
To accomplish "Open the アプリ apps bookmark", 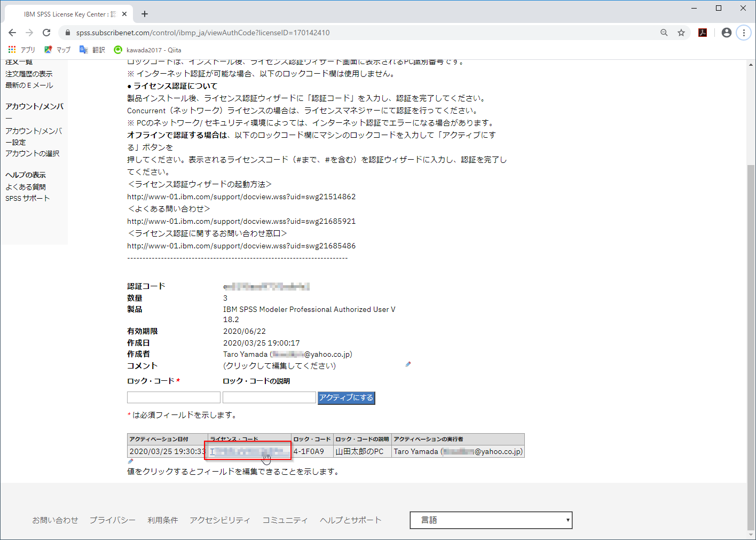I will (x=21, y=50).
